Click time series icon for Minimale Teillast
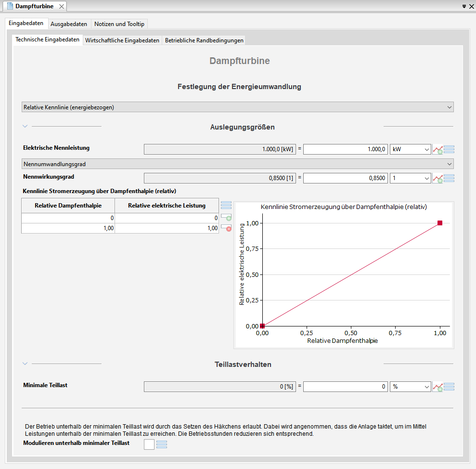The height and width of the screenshot is (469, 476). tap(438, 387)
